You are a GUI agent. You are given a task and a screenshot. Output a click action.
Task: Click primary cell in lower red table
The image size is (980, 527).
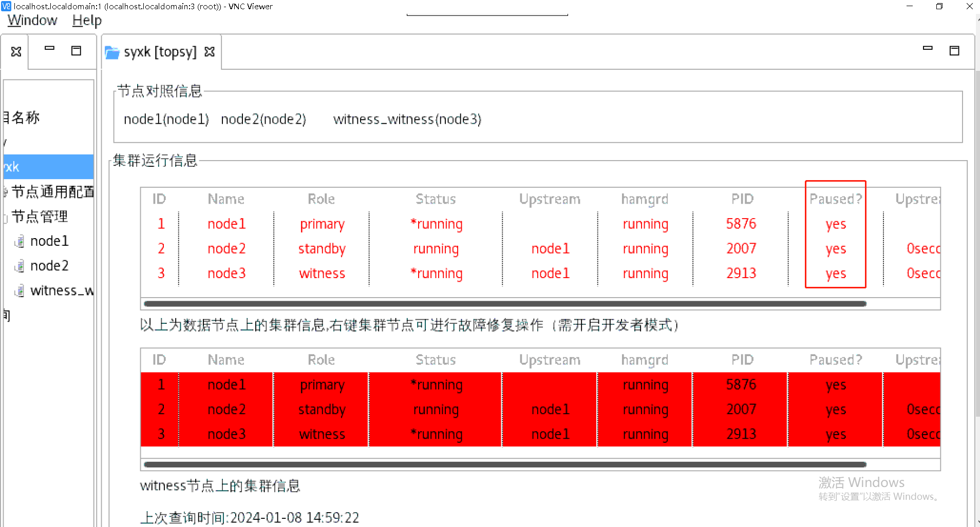click(322, 385)
